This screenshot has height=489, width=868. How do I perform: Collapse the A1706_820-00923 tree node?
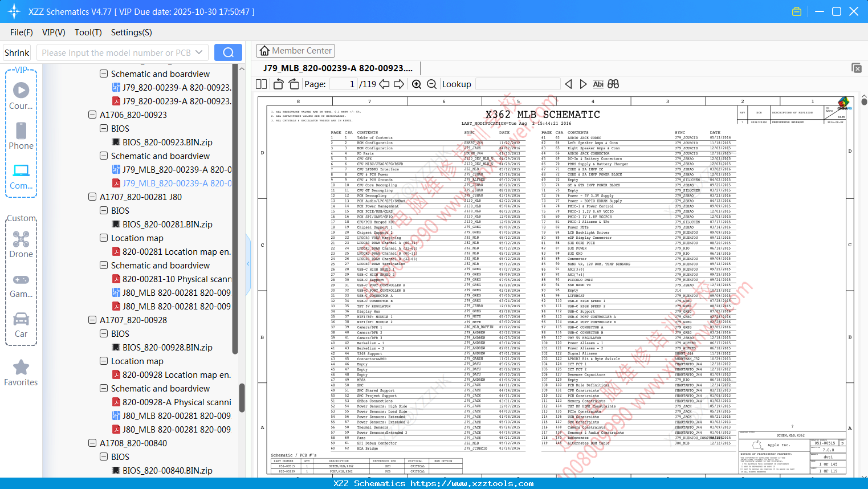(x=92, y=115)
